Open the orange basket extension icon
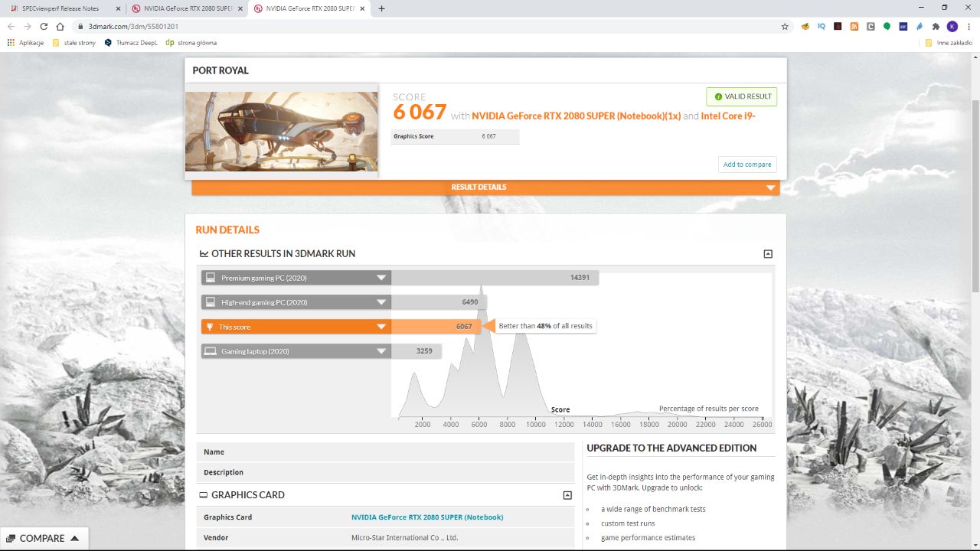The width and height of the screenshot is (980, 551). coord(805,26)
